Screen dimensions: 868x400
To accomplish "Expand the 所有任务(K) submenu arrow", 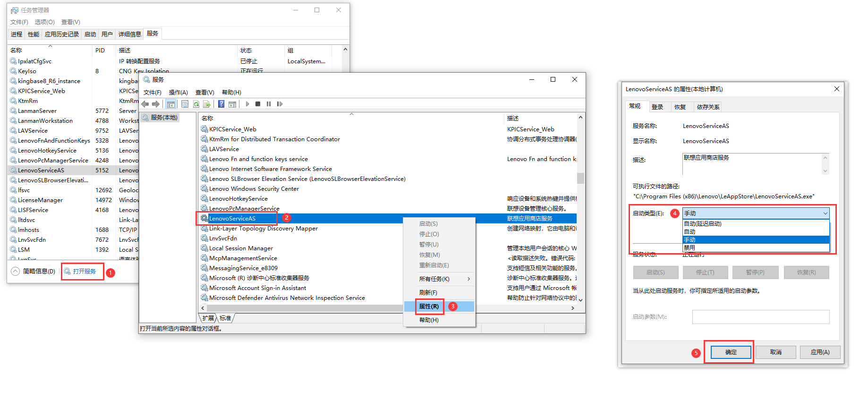I will point(468,279).
